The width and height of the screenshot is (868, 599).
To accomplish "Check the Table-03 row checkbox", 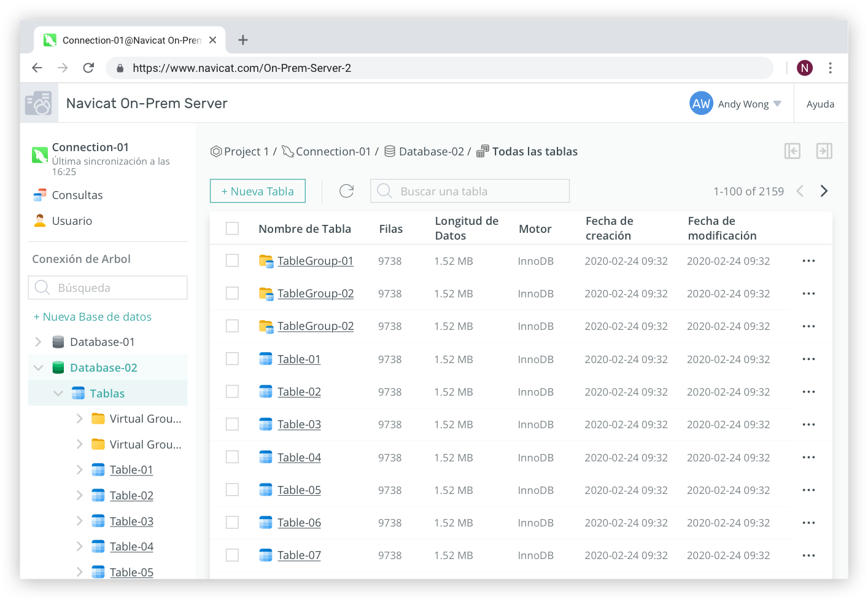I will [232, 424].
